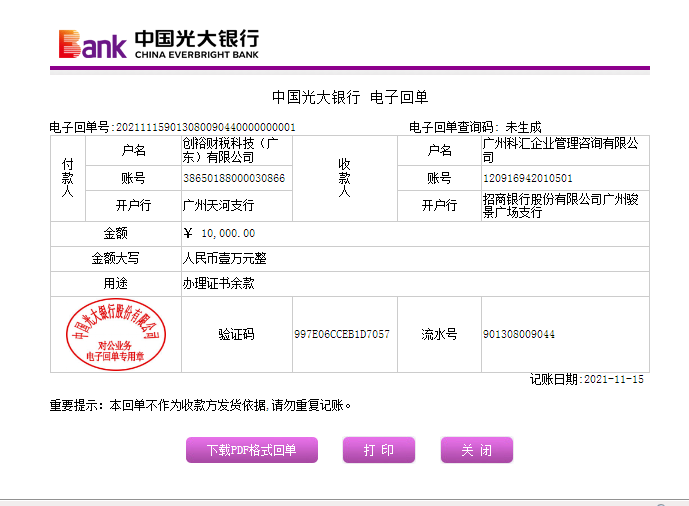689x506 pixels.
Task: Click the Everbright Bank logo
Action: tap(158, 43)
